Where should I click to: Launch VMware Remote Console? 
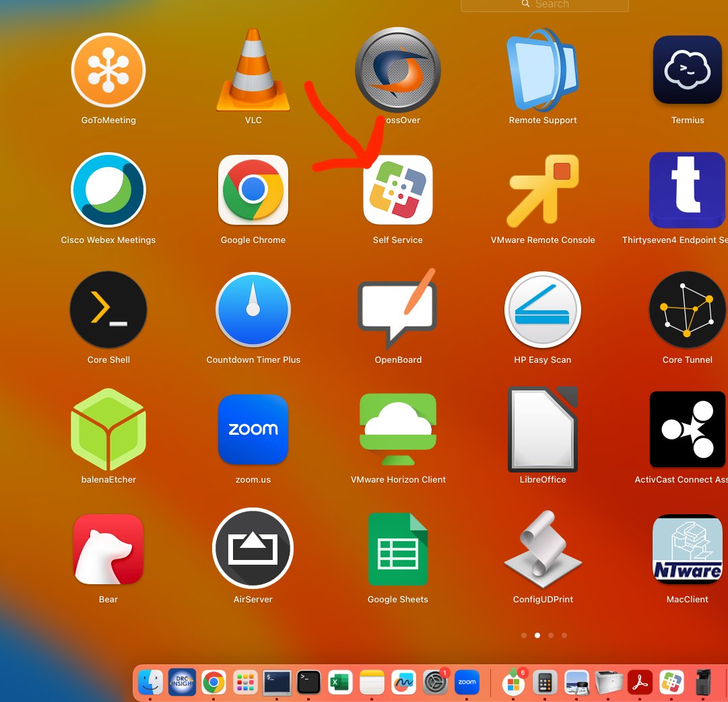click(x=542, y=190)
